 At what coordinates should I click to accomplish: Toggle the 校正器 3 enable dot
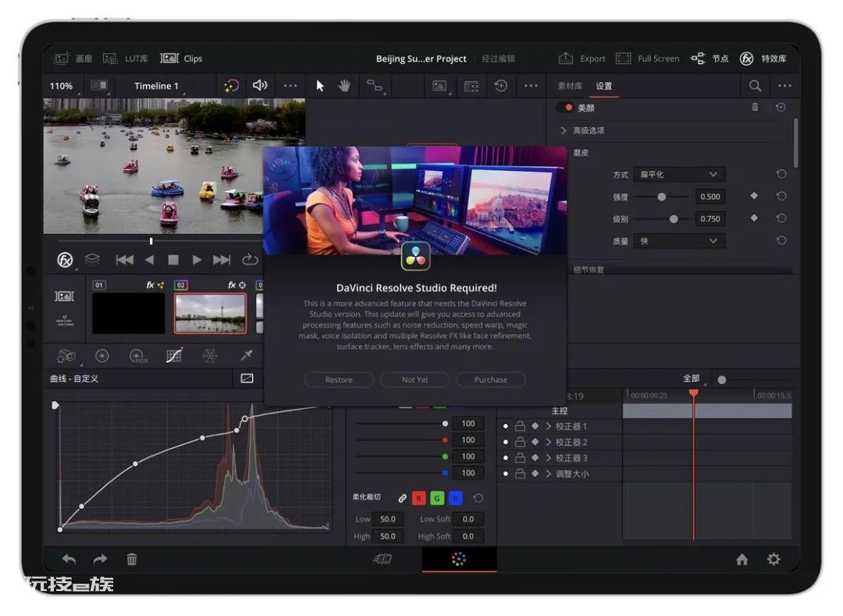505,458
